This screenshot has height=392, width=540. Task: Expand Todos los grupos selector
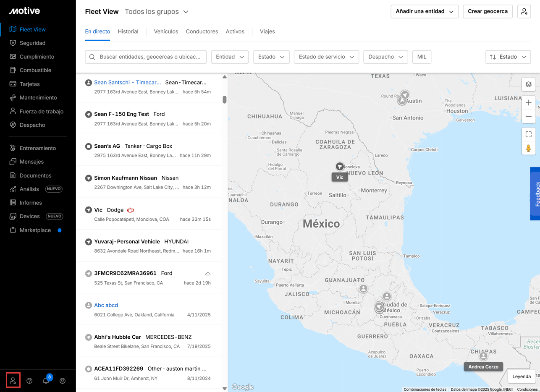tap(157, 12)
